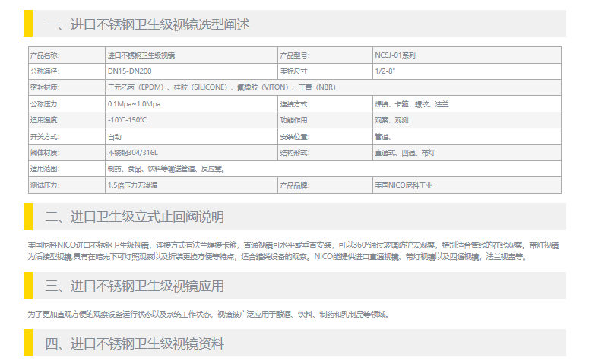Click the 美国NICO尼科工业 brand cell

pyautogui.click(x=404, y=185)
